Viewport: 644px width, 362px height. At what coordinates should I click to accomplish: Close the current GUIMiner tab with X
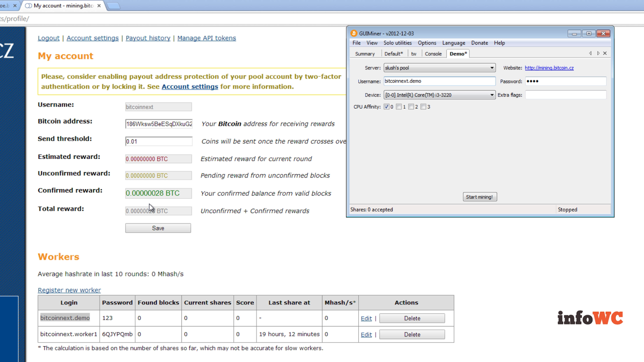click(x=605, y=53)
